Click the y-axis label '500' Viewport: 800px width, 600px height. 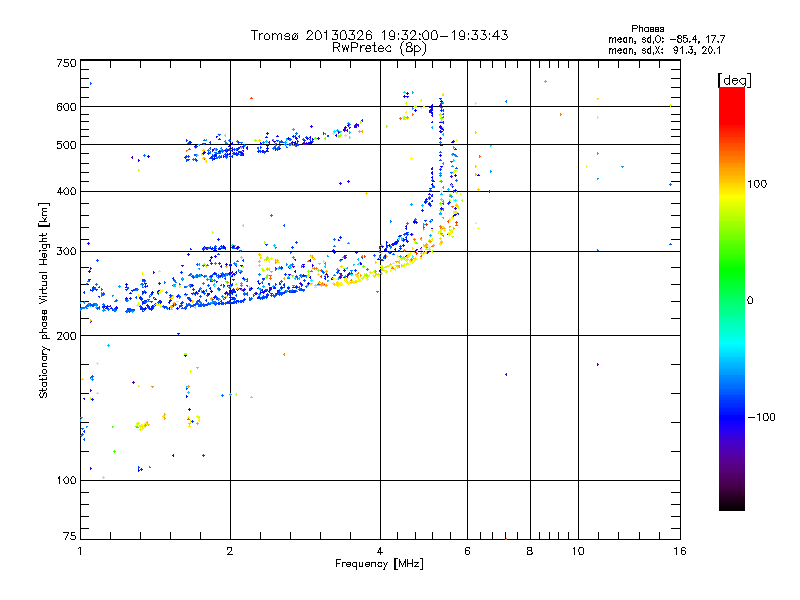pyautogui.click(x=67, y=145)
